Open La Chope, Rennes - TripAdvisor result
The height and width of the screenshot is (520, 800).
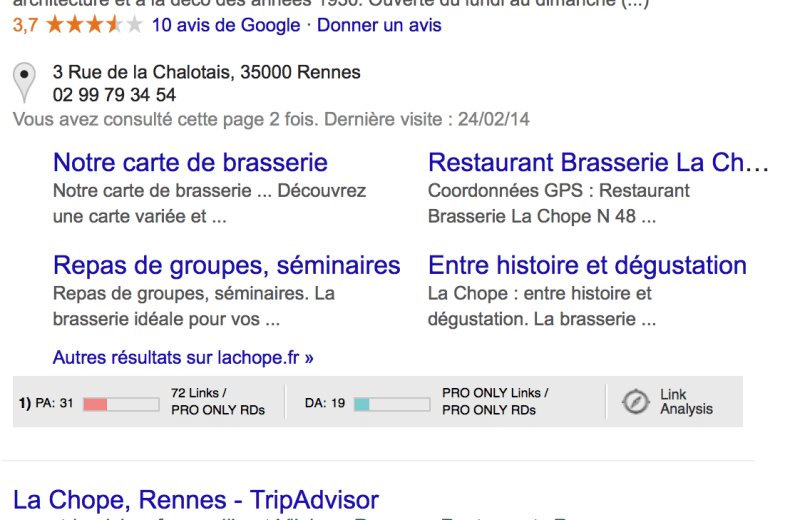[196, 499]
